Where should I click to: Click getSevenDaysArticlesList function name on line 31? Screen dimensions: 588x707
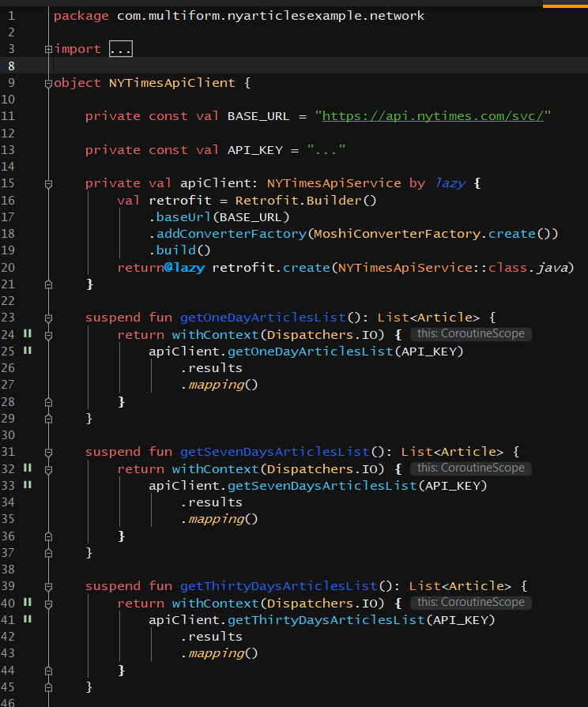point(274,453)
